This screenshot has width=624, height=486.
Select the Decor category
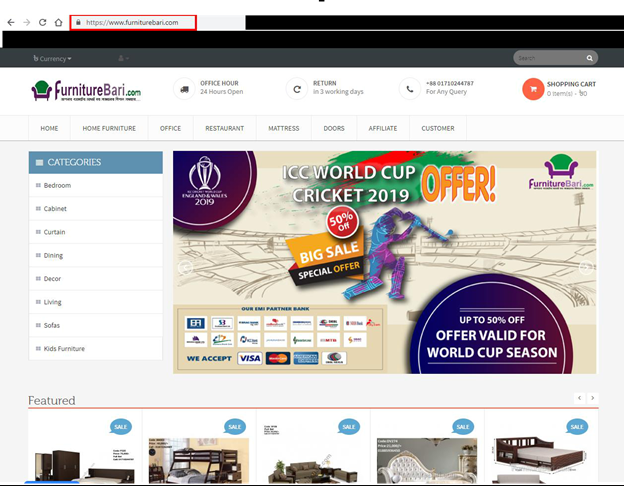96,279
